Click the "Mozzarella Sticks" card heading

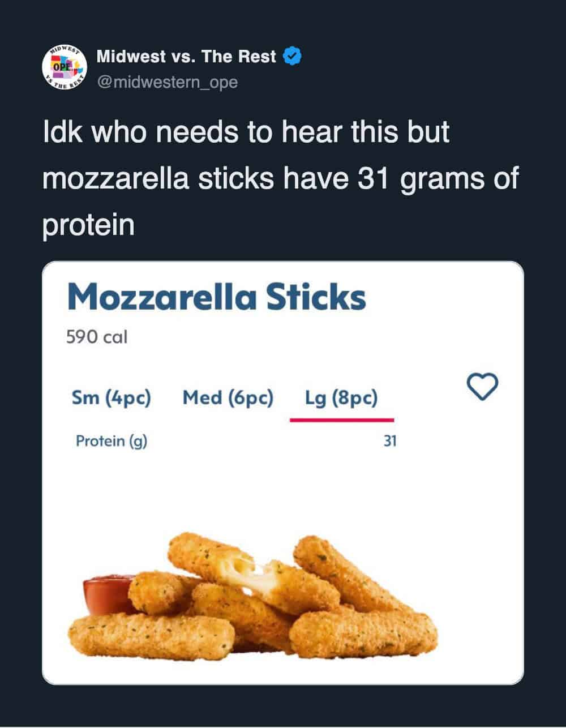click(216, 297)
